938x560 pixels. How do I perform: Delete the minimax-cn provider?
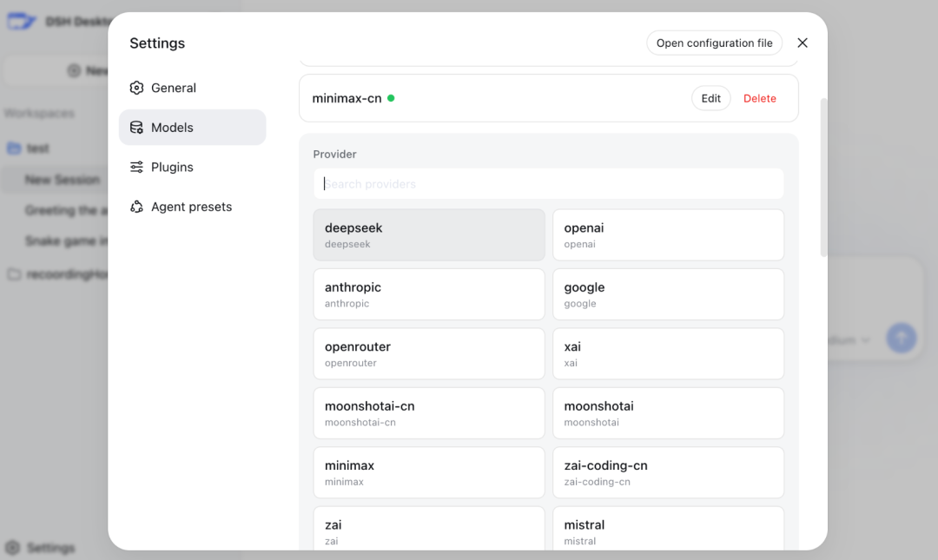point(760,98)
